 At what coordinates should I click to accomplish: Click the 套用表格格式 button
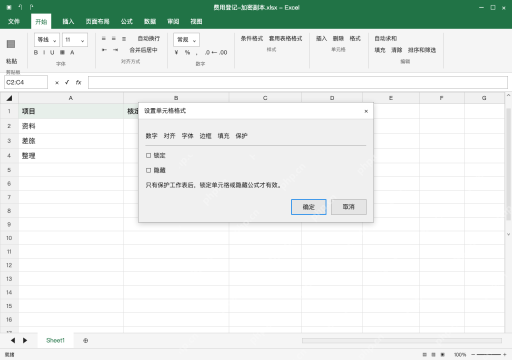(286, 39)
